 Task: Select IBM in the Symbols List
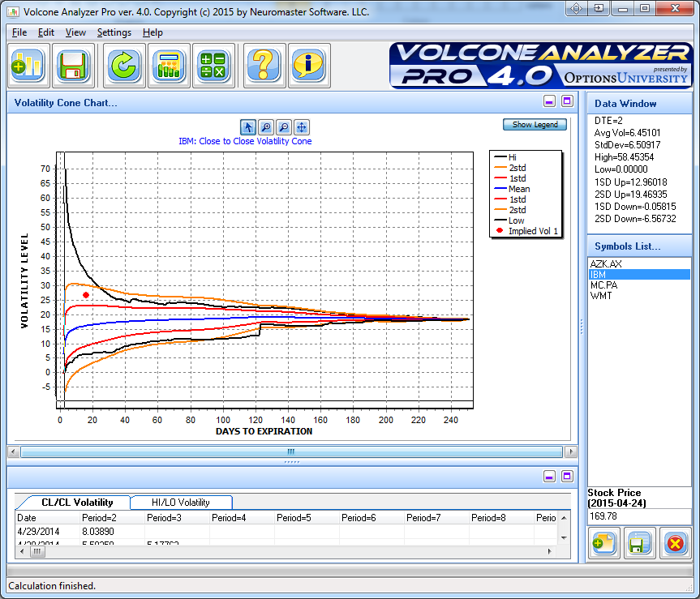point(639,274)
